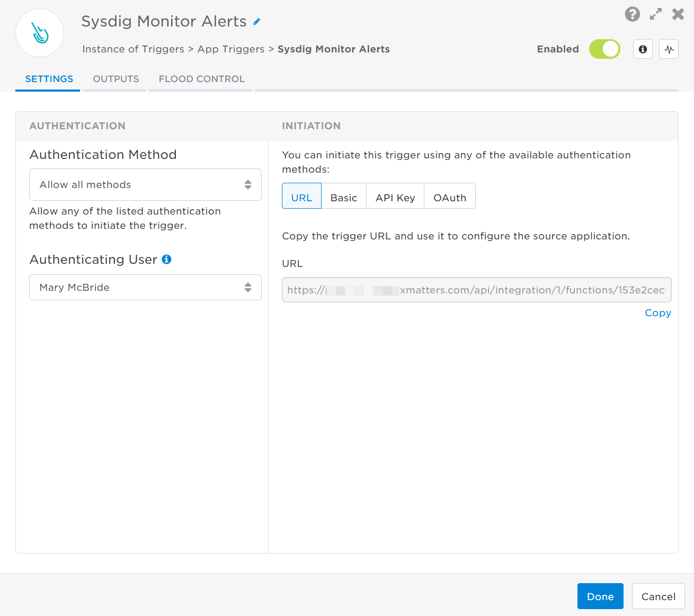This screenshot has width=694, height=616.
Task: Open the info icon button beside Enabled toggle
Action: tap(643, 49)
